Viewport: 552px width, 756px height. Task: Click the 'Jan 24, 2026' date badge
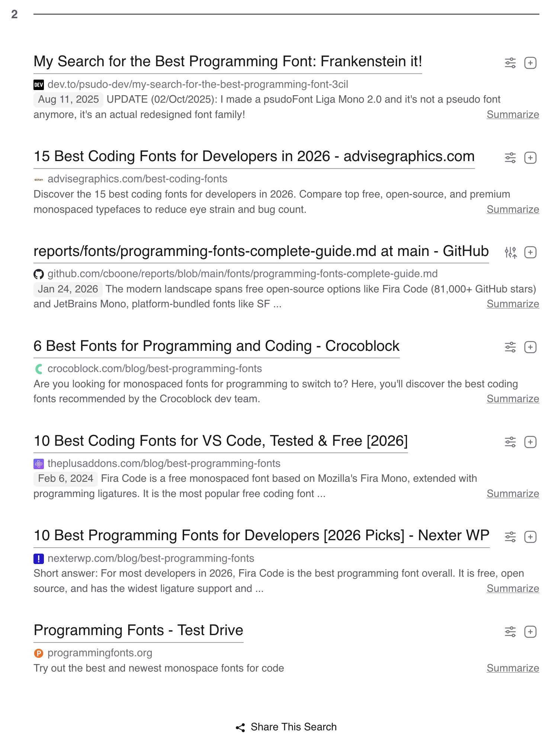(x=68, y=289)
